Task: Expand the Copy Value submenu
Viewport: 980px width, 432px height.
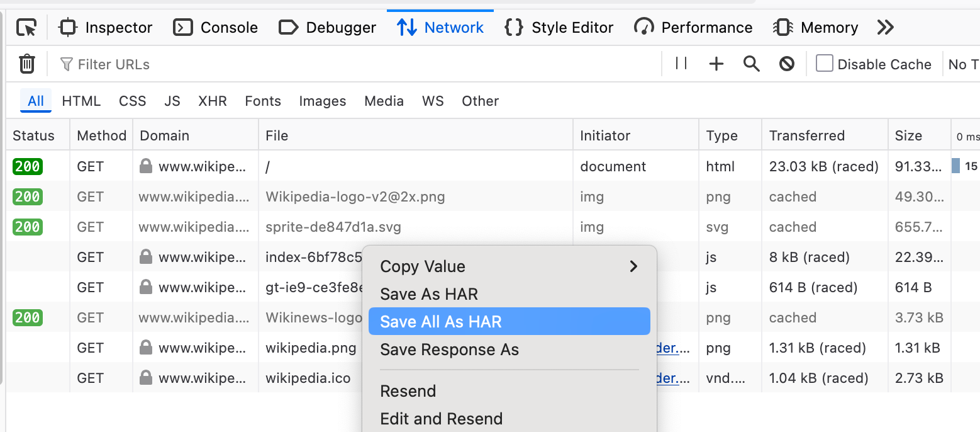Action: click(508, 266)
